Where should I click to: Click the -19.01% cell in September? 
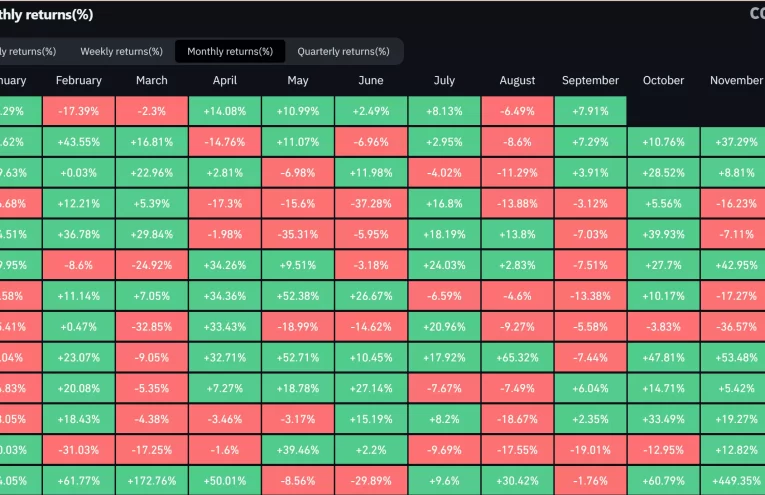590,449
